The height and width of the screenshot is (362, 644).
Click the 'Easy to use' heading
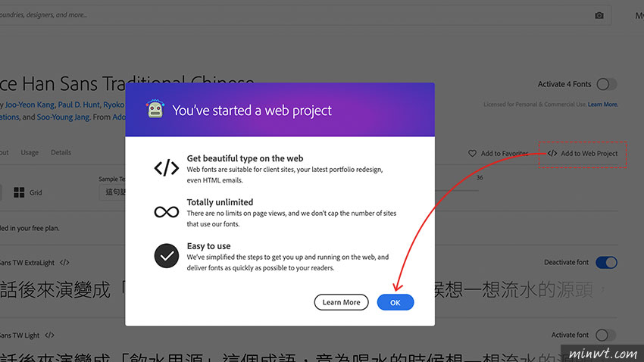coord(208,246)
